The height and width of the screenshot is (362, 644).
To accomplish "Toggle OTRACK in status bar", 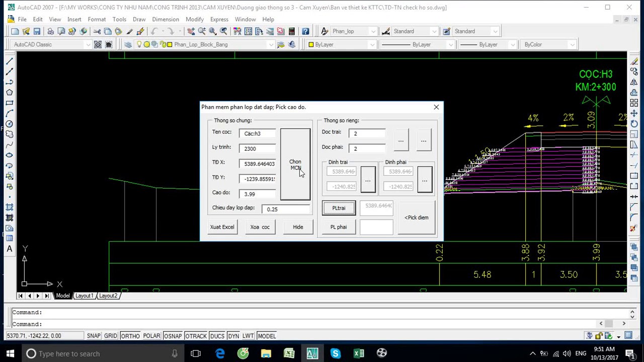I will [196, 336].
